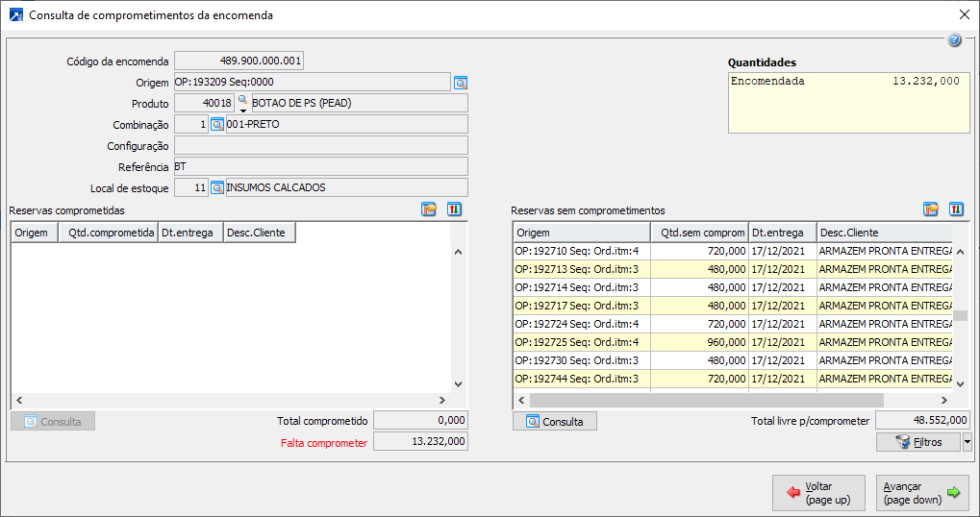Click folder icon above Reservas sem comprometimentos

[930, 209]
